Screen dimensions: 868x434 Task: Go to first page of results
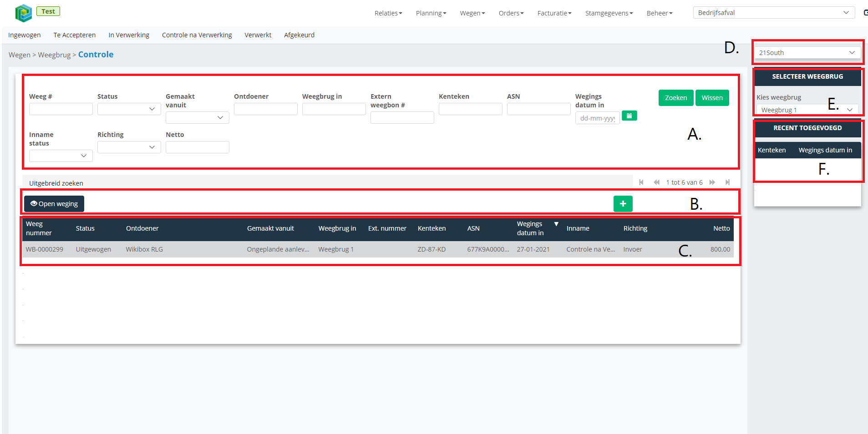641,182
